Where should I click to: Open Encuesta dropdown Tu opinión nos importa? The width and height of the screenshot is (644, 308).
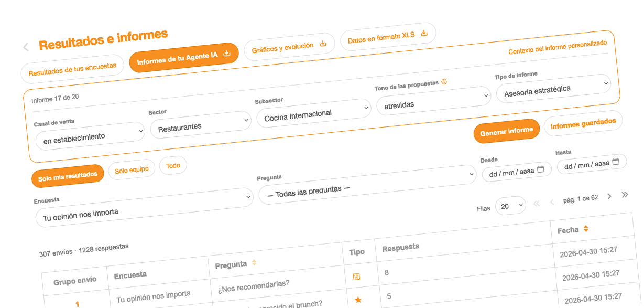point(144,207)
